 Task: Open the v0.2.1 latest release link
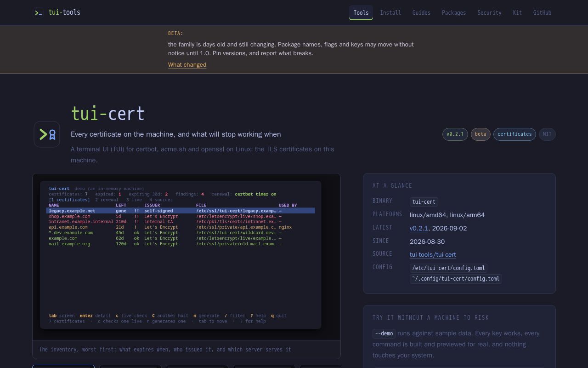point(419,228)
